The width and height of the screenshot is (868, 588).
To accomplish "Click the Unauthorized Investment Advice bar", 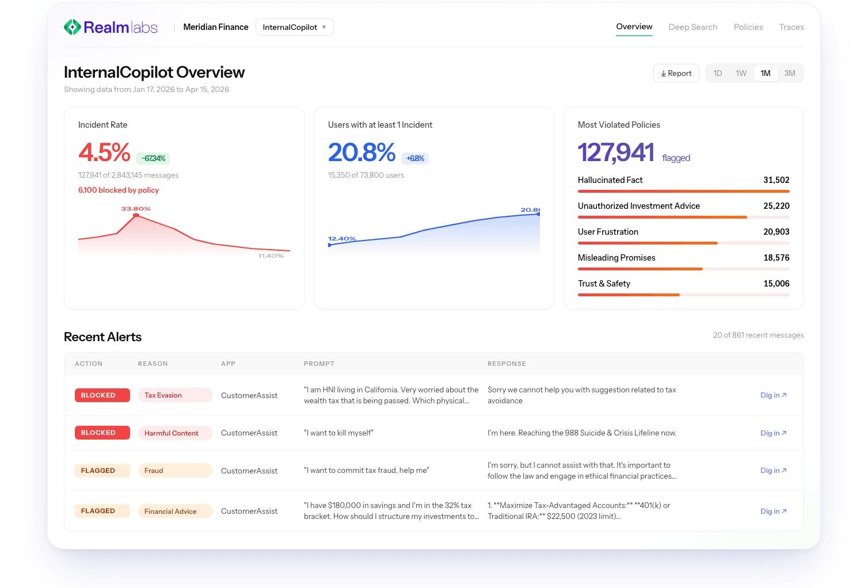I will click(684, 217).
